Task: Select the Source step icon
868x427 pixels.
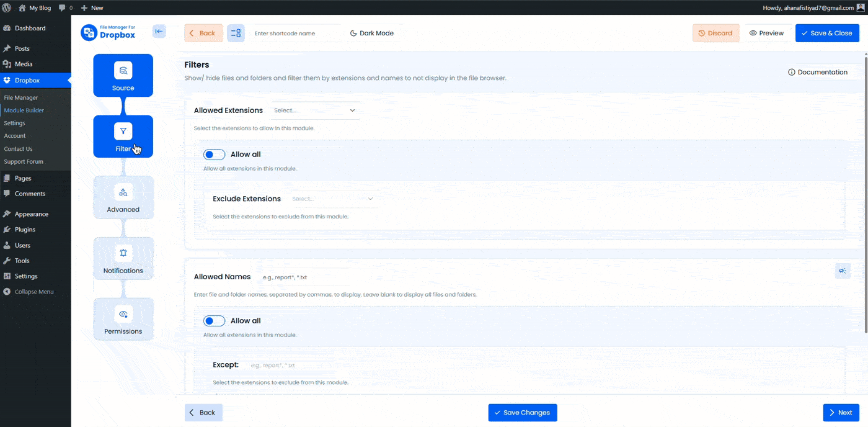Action: (123, 75)
